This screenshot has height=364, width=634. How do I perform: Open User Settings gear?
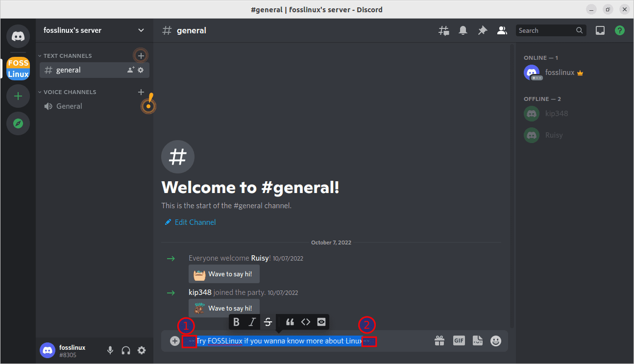tap(142, 350)
